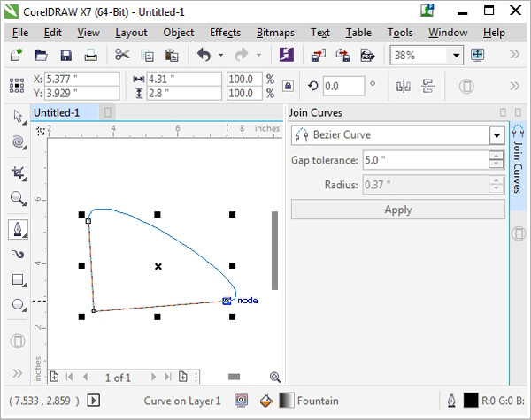
Task: Select the spiral Twirl shape tool
Action: point(18,141)
